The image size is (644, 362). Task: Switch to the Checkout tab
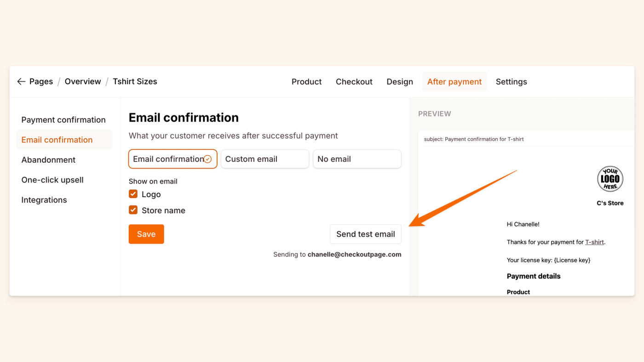pyautogui.click(x=354, y=82)
